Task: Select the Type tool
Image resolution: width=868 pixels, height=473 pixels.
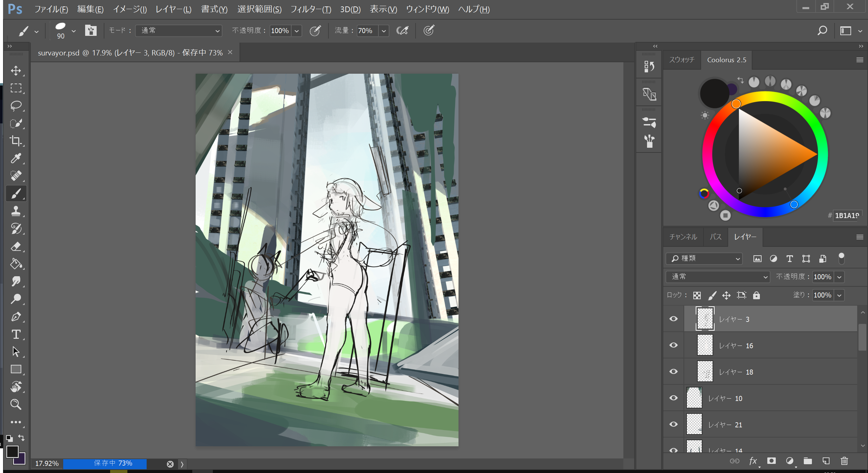Action: point(16,334)
